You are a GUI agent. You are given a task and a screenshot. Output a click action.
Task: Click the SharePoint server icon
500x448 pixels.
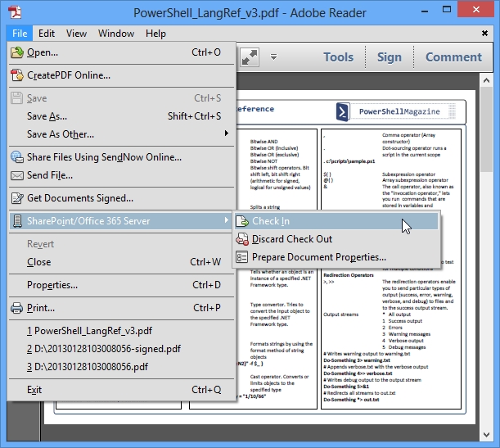click(17, 221)
